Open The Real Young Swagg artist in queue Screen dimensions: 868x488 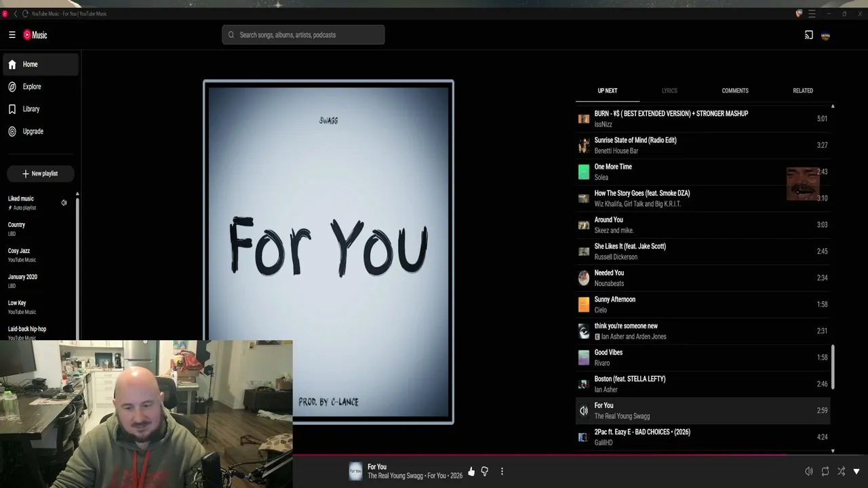coord(622,416)
